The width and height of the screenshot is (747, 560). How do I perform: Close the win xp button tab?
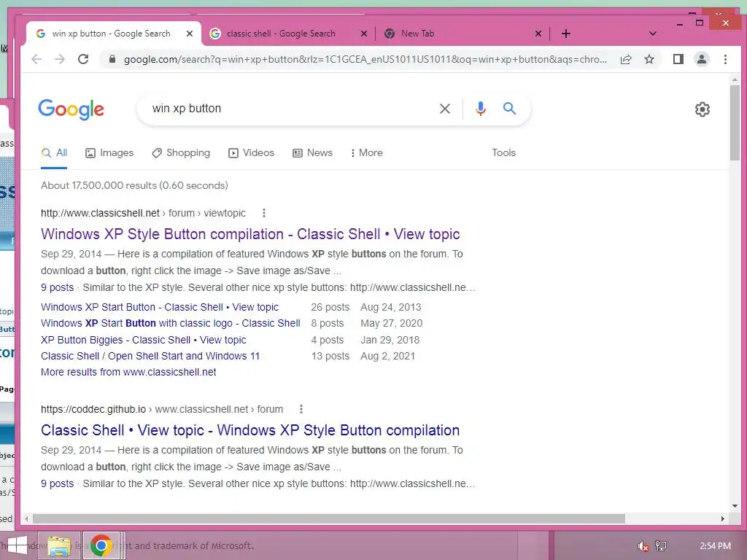coord(190,34)
